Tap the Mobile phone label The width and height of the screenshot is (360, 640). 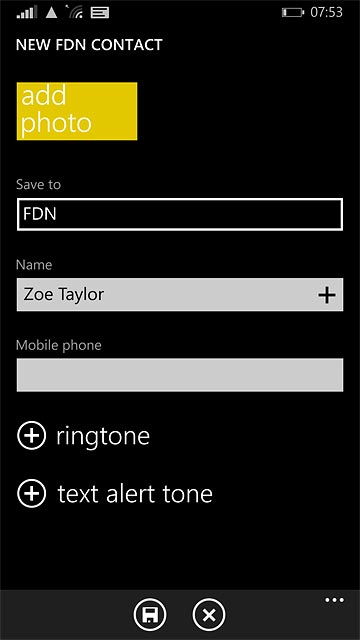58,345
